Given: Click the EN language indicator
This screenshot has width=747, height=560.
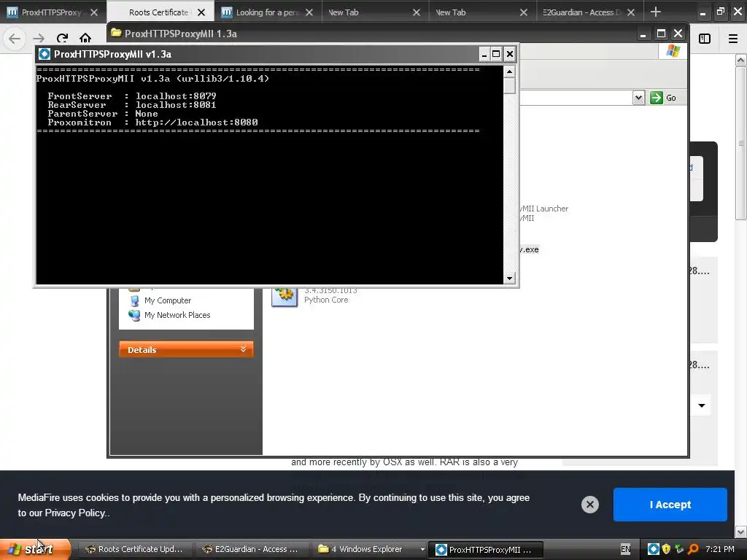Looking at the screenshot, I should point(625,549).
